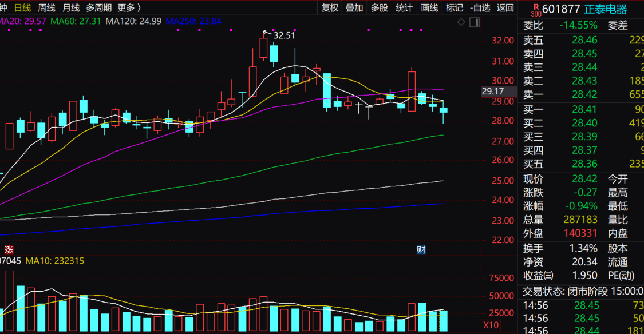644x334 pixels.
Task: Remove stock via -自选 button
Action: coord(480,7)
